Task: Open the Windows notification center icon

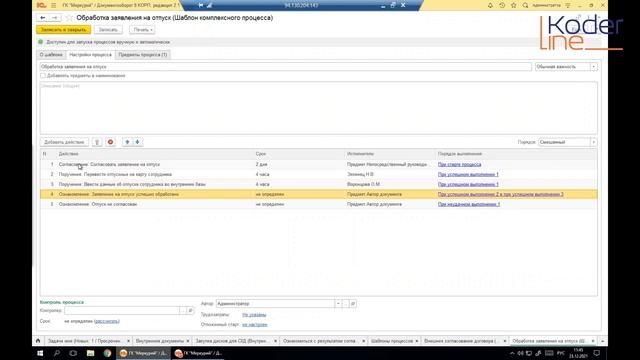Action: tap(597, 353)
